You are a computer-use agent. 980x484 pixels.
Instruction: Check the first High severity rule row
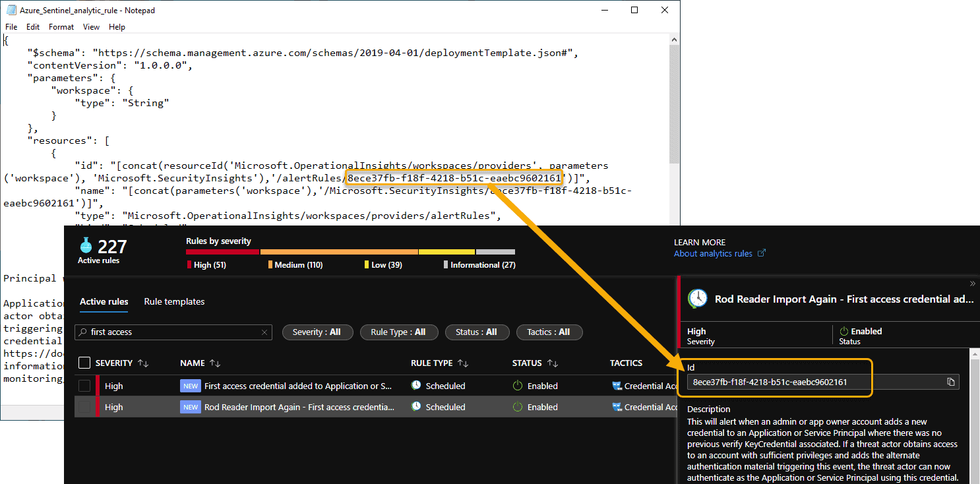click(84, 386)
